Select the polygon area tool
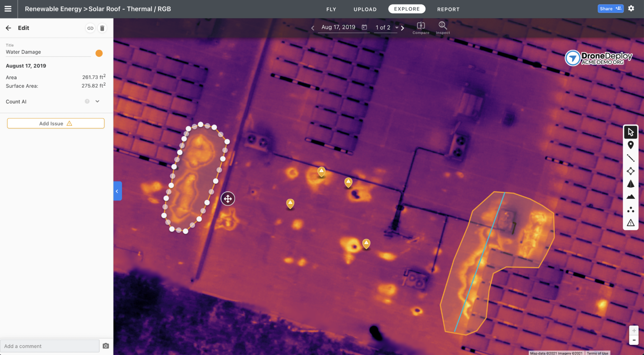 pos(631,171)
